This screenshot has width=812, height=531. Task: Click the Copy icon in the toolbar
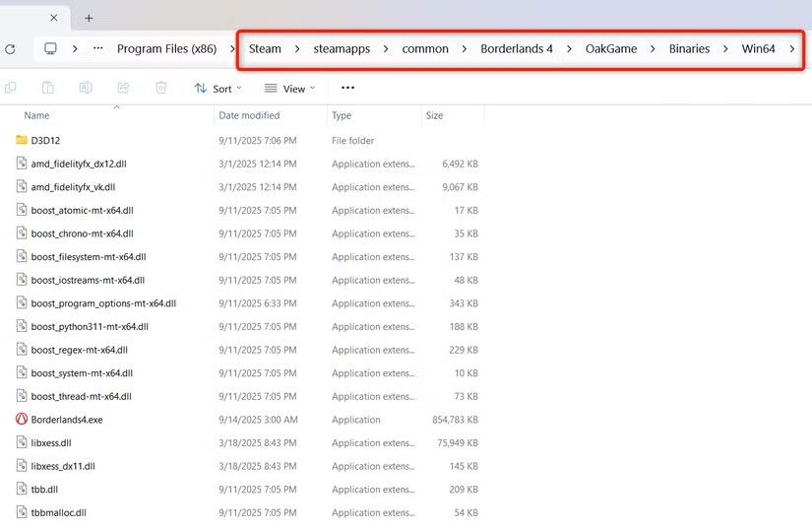pos(10,88)
